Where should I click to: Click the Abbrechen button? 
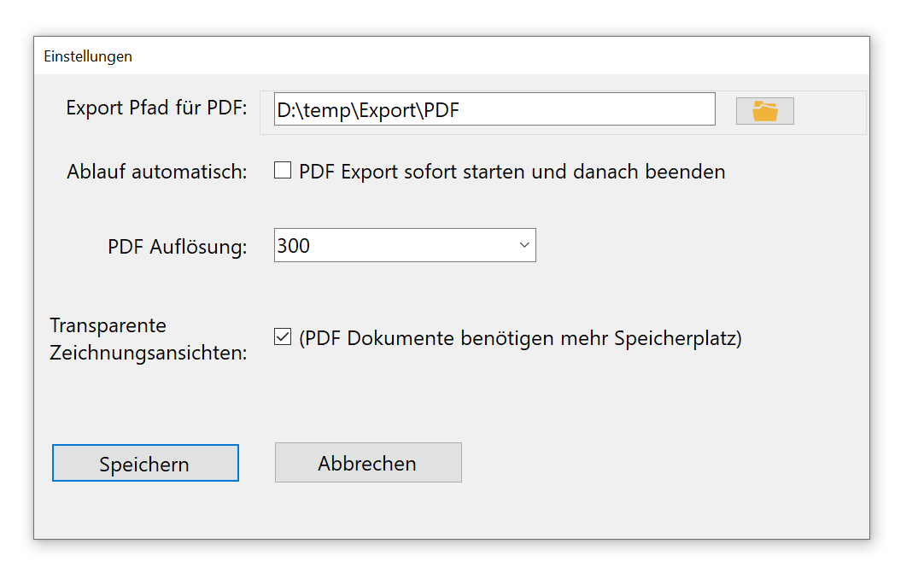(x=368, y=462)
